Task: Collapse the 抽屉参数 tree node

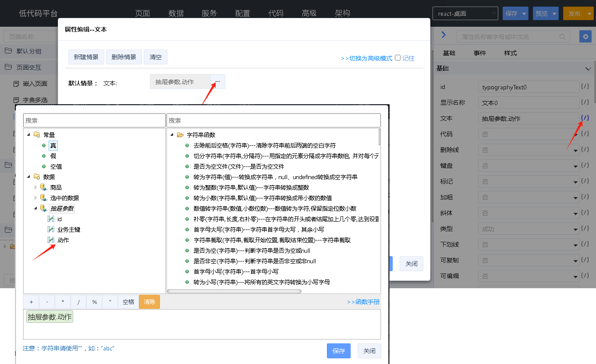Action: [36, 208]
